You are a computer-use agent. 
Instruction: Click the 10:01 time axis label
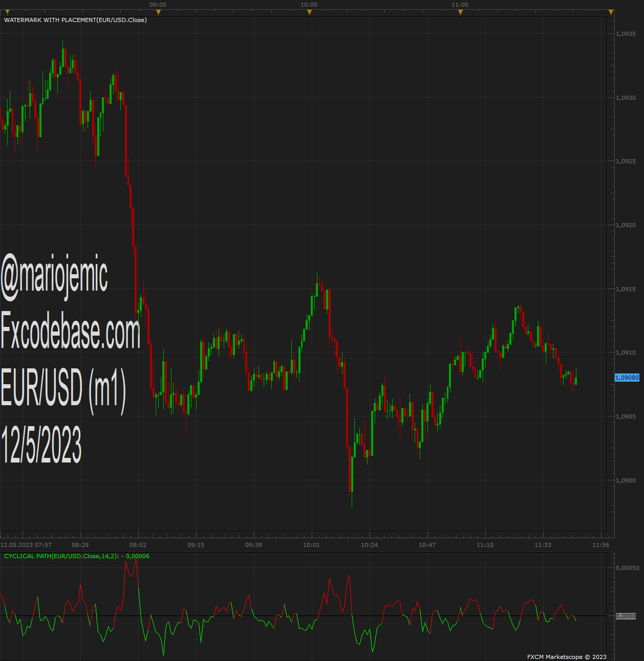(311, 545)
